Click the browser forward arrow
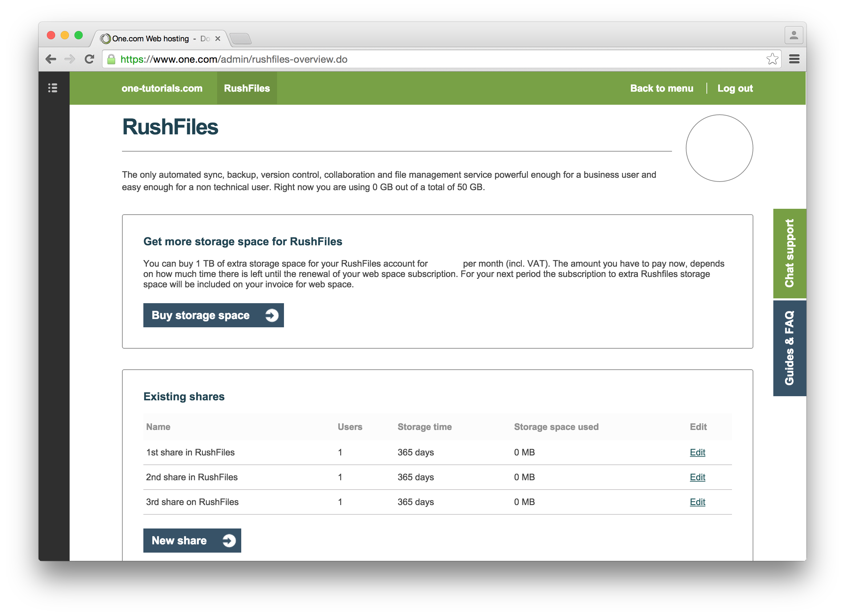Viewport: 845px width, 616px height. tap(70, 59)
